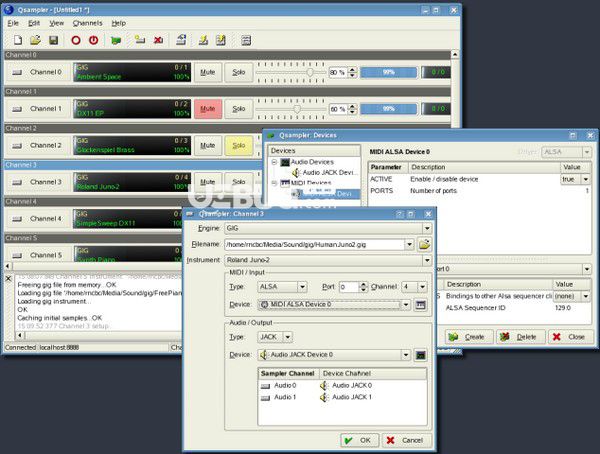
Task: Select Audio JACK Device in Devices tree
Action: coord(324,173)
